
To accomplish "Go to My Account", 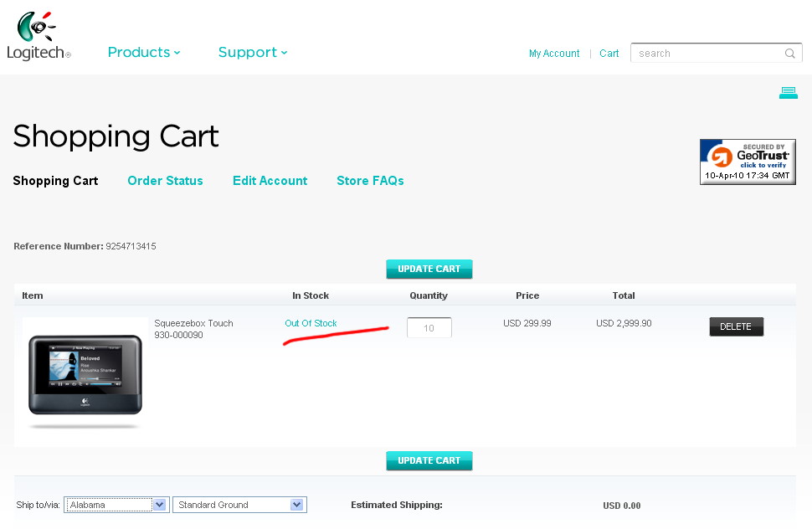I will (554, 54).
